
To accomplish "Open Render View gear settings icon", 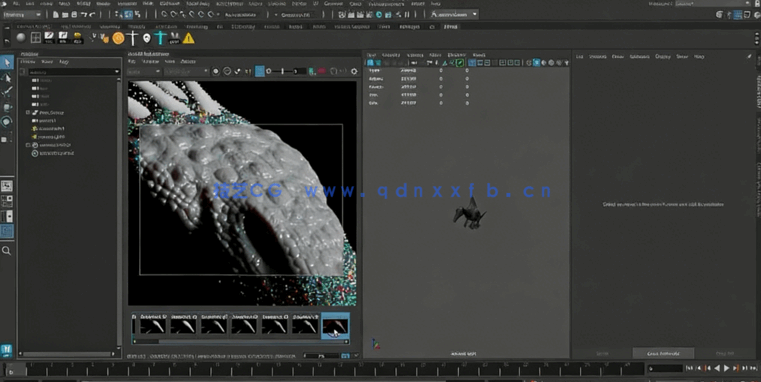I will point(354,71).
